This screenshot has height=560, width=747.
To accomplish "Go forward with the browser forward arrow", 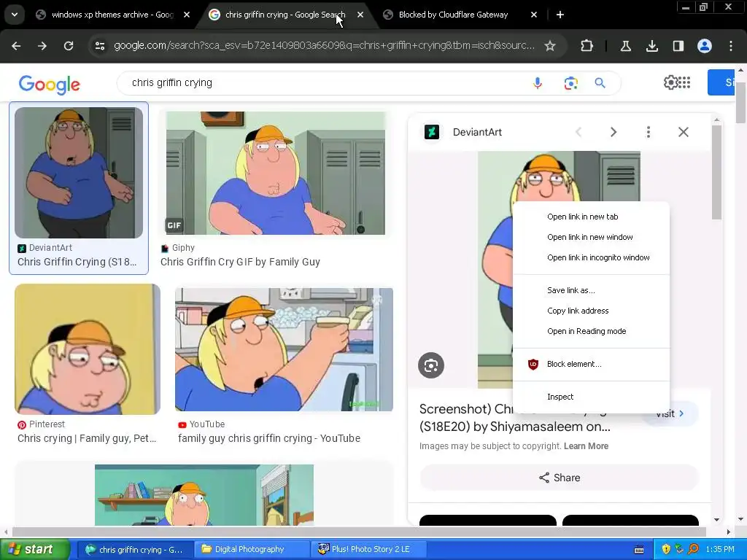I will [42, 46].
